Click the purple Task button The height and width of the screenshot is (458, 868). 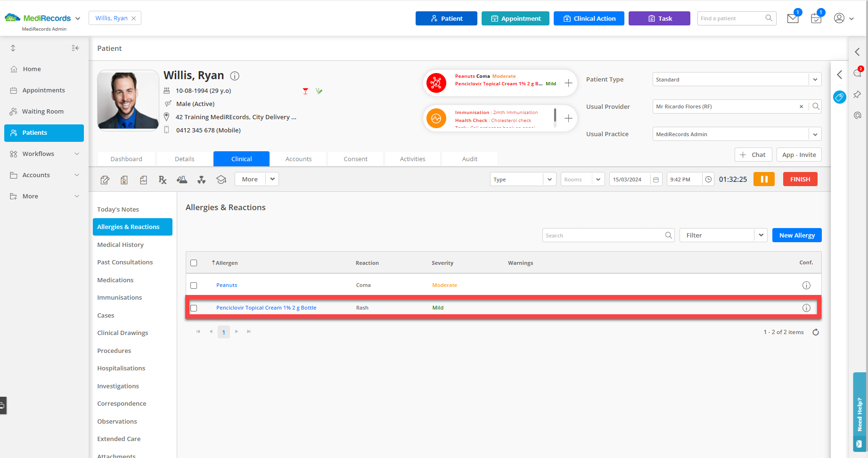tap(659, 18)
